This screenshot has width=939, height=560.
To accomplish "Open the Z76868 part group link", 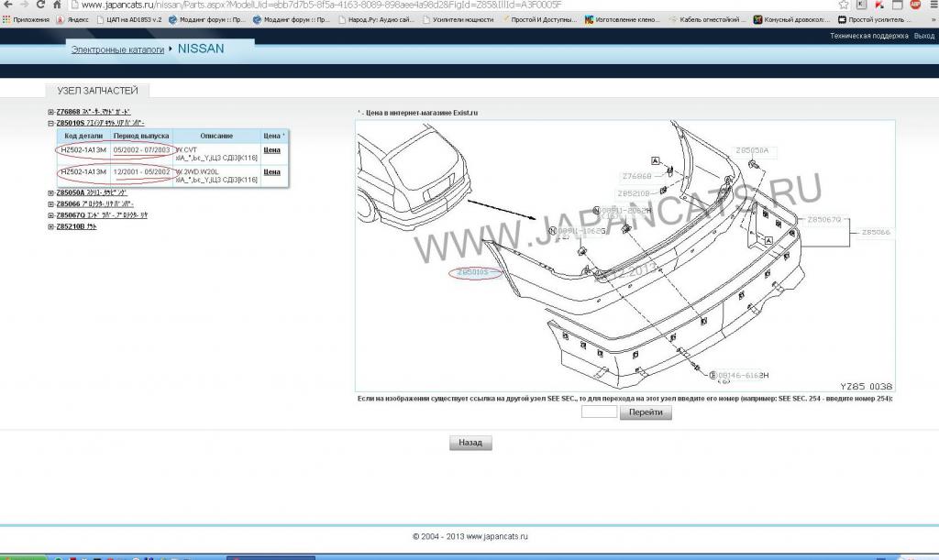I will (93, 112).
